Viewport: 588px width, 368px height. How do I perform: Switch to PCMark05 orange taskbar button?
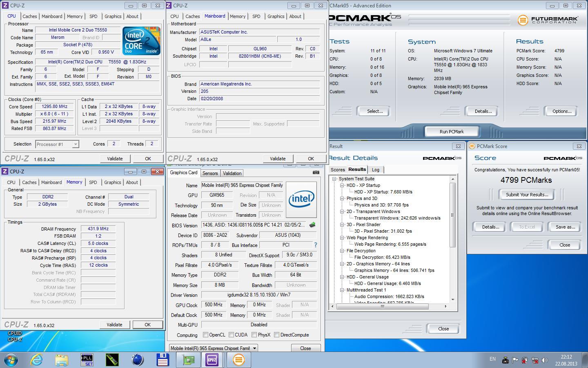tap(238, 360)
